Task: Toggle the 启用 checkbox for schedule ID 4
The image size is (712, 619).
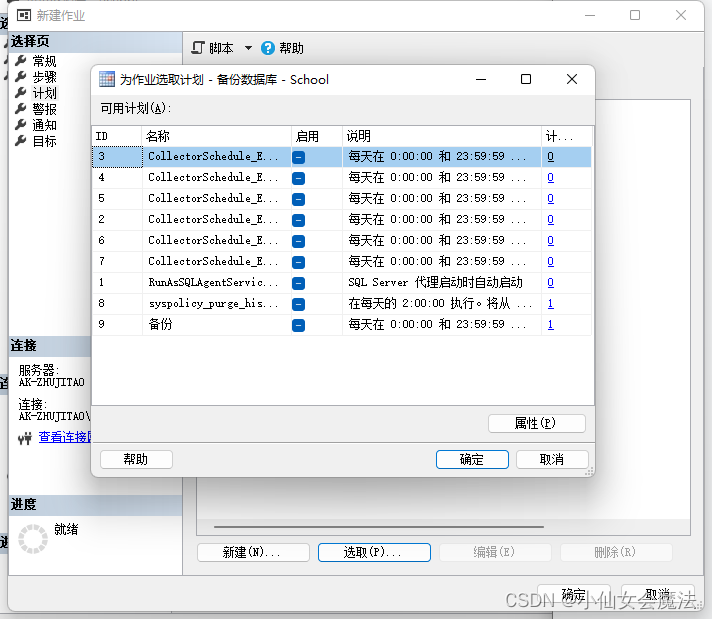Action: point(298,178)
